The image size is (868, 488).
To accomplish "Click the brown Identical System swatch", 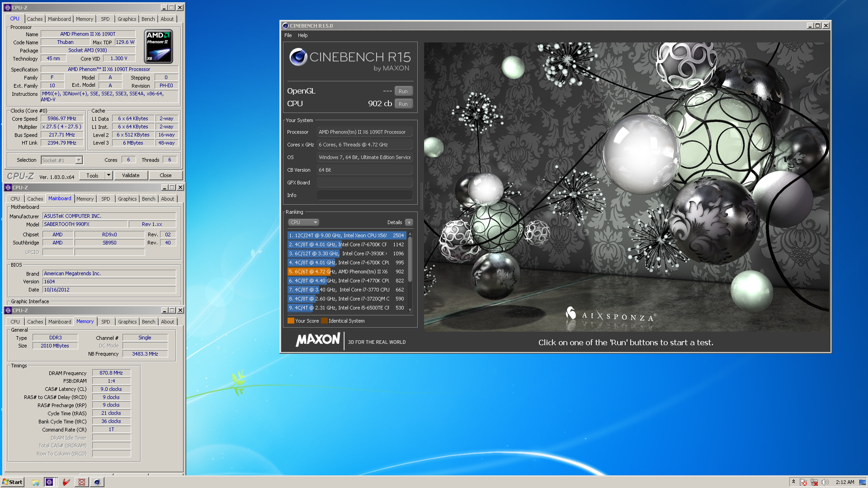I will [x=324, y=321].
